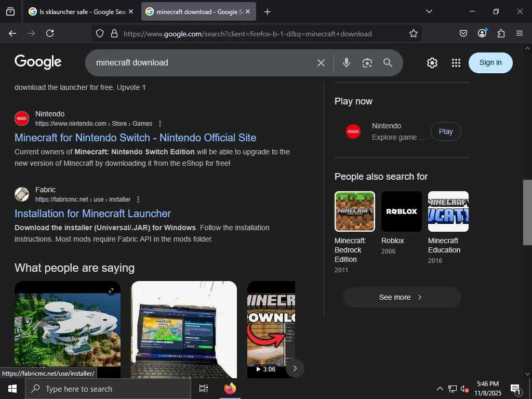Open Minecraft Bedrock Edition thumbnail

pos(354,211)
